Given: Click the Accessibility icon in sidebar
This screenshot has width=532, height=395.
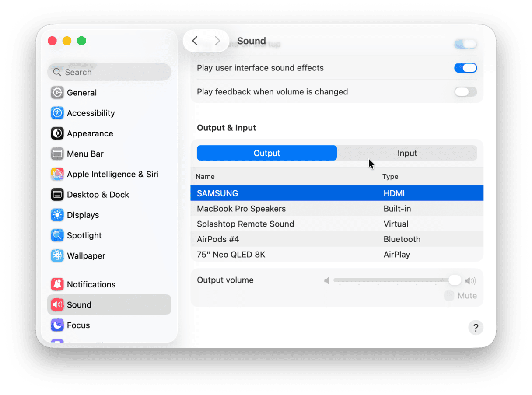Looking at the screenshot, I should click(x=57, y=113).
